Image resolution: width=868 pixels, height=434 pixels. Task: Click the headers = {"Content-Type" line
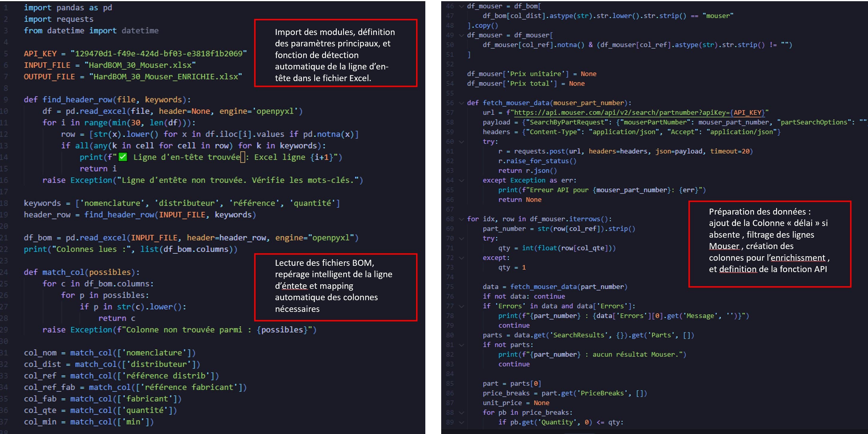[632, 132]
